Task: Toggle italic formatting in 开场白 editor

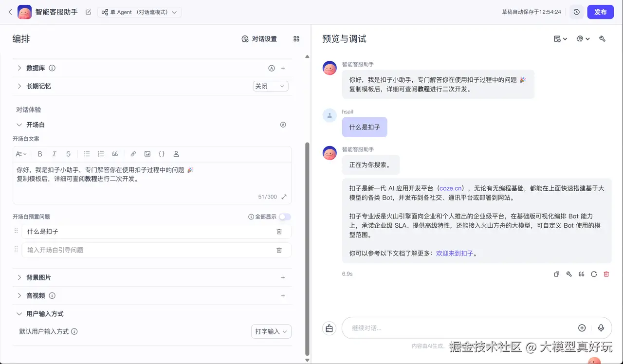Action: [54, 154]
